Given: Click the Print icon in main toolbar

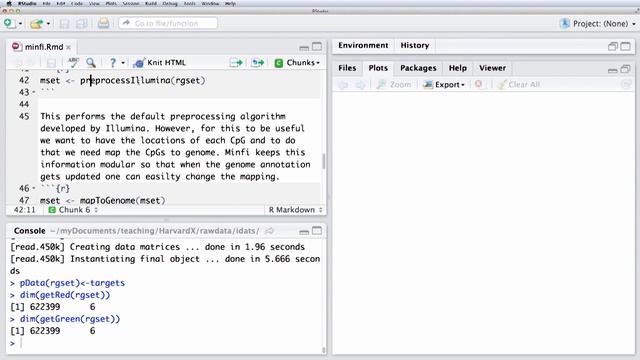Looking at the screenshot, I should pos(103,23).
